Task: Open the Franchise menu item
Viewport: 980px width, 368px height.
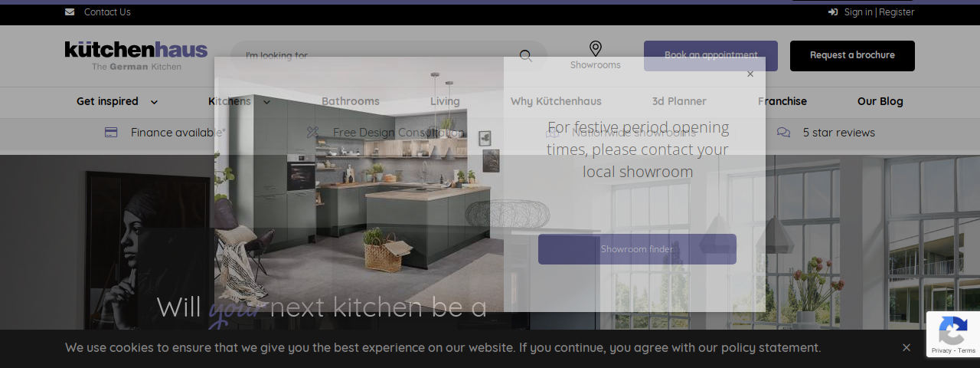Action: pos(782,101)
